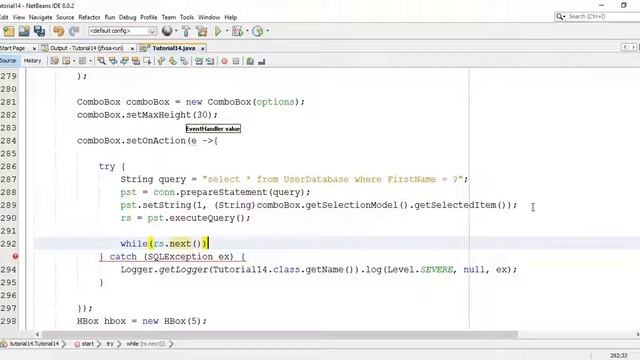Click the left arrow of the horizontal scrollbar

click(38, 334)
